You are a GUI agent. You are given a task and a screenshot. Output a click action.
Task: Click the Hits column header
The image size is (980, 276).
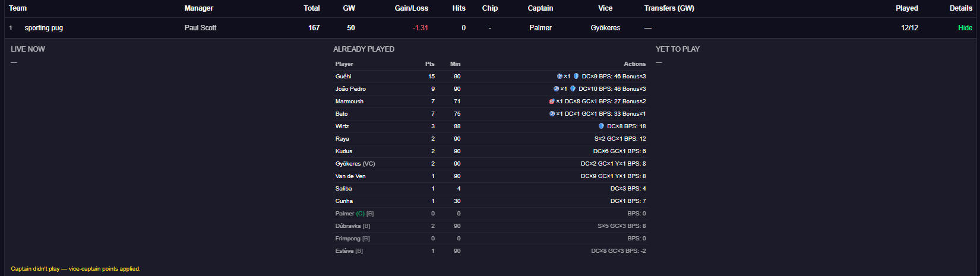coord(459,8)
